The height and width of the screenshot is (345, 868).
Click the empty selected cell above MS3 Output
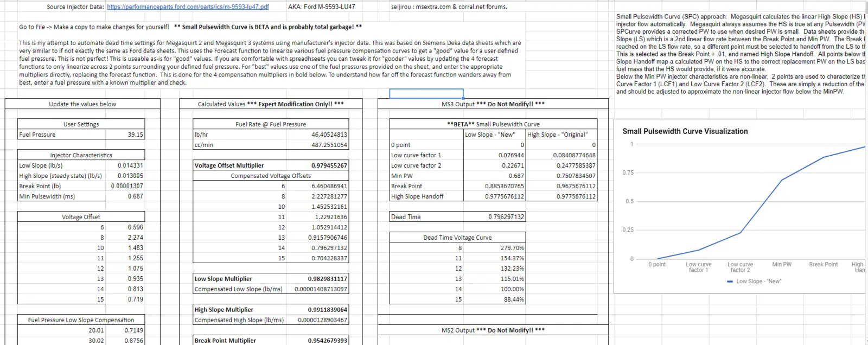pos(426,93)
